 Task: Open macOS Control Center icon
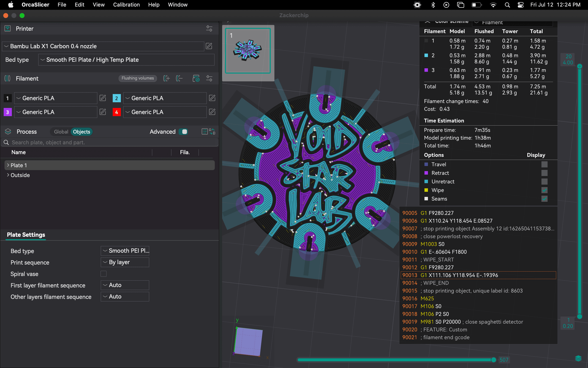coord(520,5)
